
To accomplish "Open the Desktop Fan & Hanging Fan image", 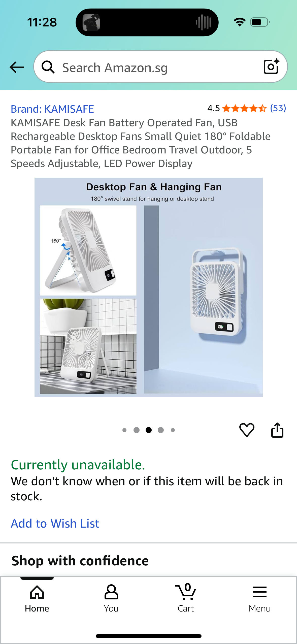I will coord(149,287).
